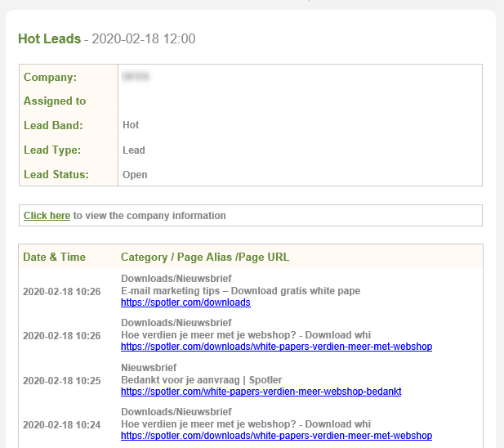The image size is (504, 448).
Task: Click 'Bedankt voor je aanvraag | Spotler' text
Action: (x=202, y=380)
